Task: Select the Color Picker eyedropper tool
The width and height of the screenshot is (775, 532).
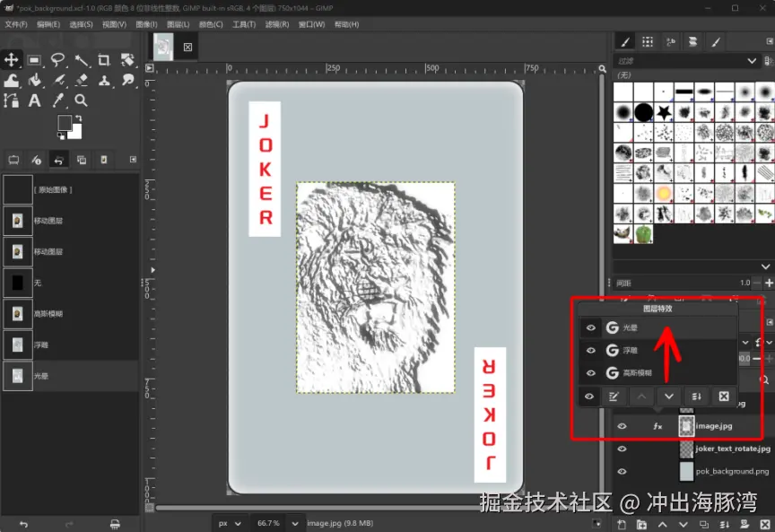Action: [x=58, y=100]
